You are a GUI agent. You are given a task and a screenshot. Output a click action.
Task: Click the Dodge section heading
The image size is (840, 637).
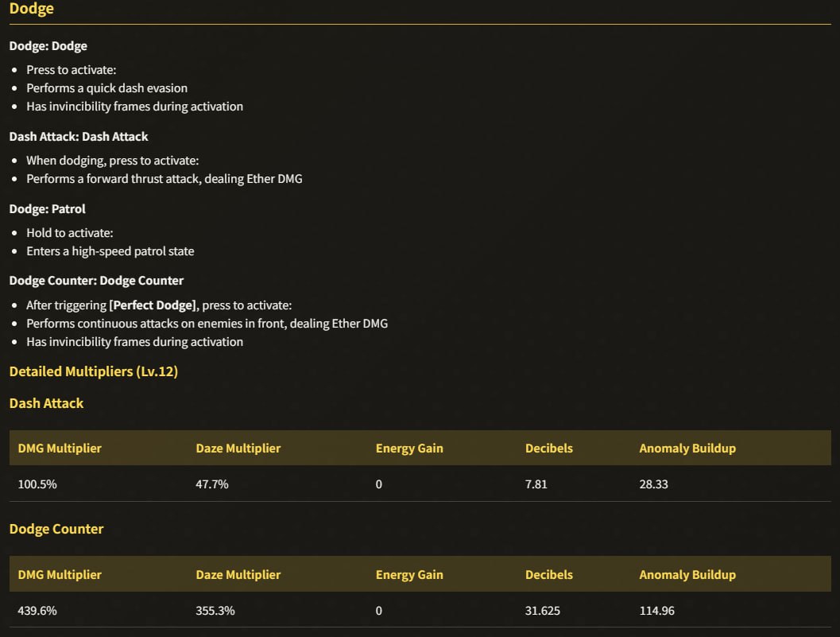tap(31, 9)
